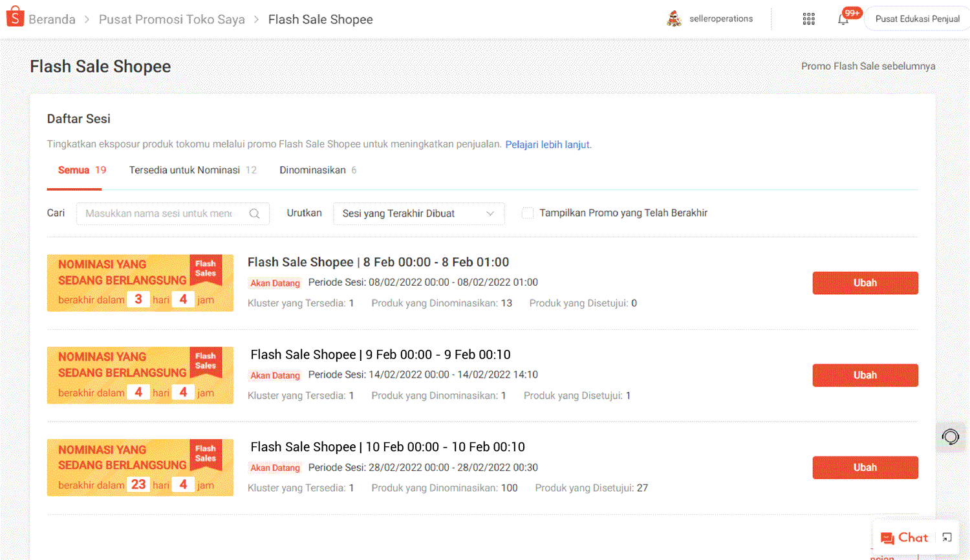
Task: Click Ubah for the 8 Feb session
Action: [865, 283]
